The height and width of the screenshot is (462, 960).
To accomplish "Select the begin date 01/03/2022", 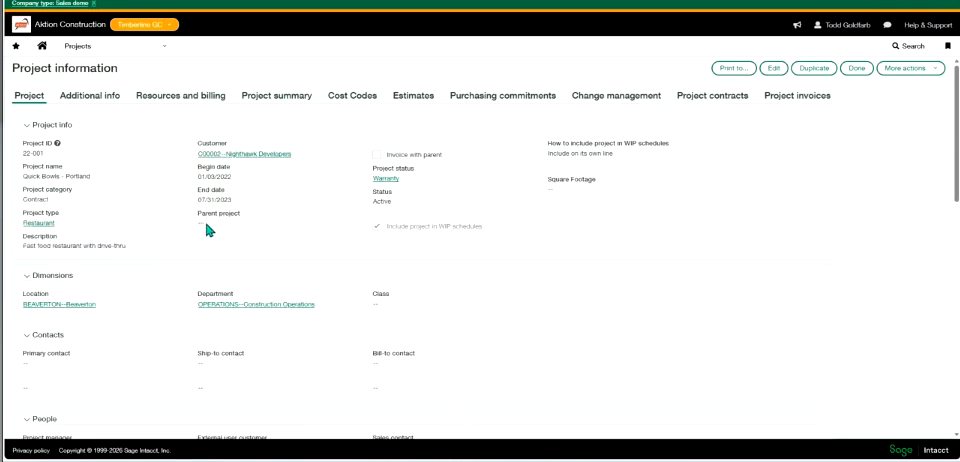I will point(214,177).
